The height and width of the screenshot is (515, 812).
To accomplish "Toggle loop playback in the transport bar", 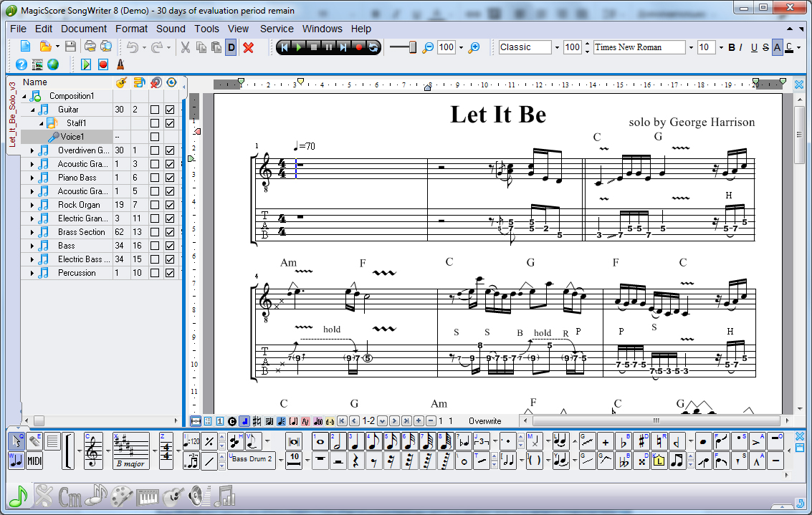I will 373,47.
